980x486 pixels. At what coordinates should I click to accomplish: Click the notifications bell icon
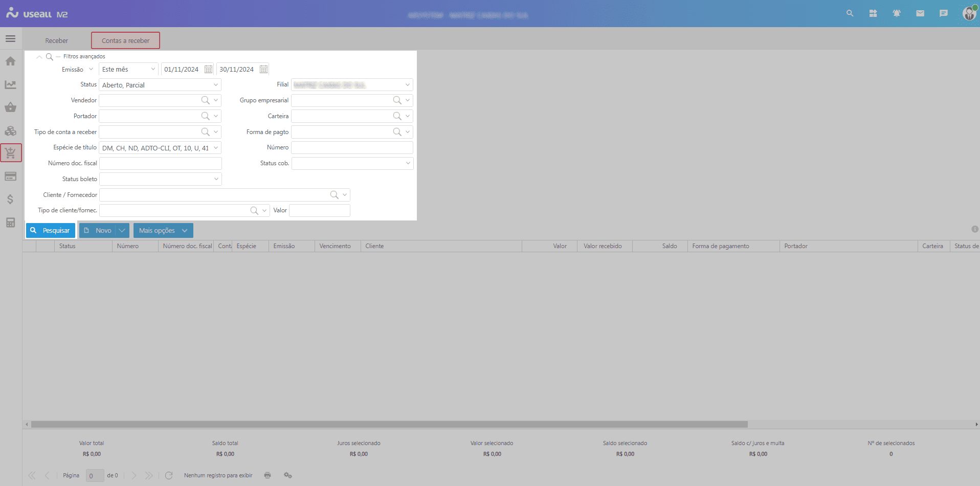pyautogui.click(x=897, y=13)
